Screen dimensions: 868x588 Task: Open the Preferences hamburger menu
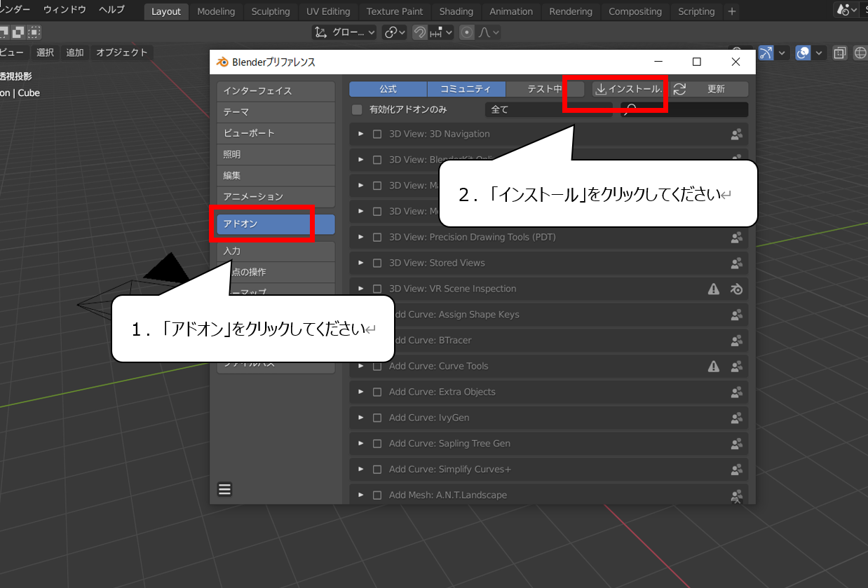[x=224, y=489]
